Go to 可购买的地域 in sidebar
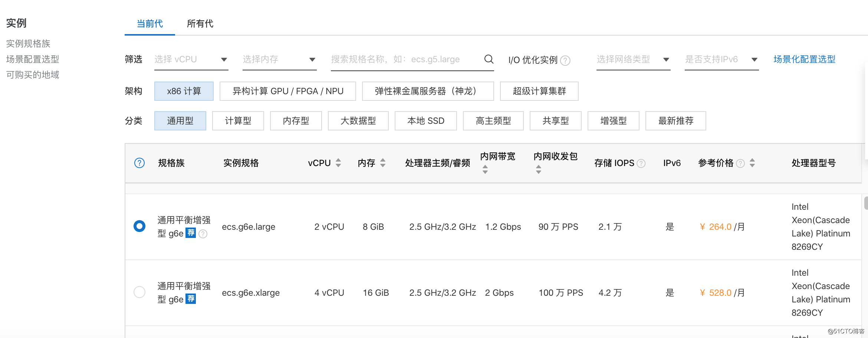The height and width of the screenshot is (338, 868). 33,75
